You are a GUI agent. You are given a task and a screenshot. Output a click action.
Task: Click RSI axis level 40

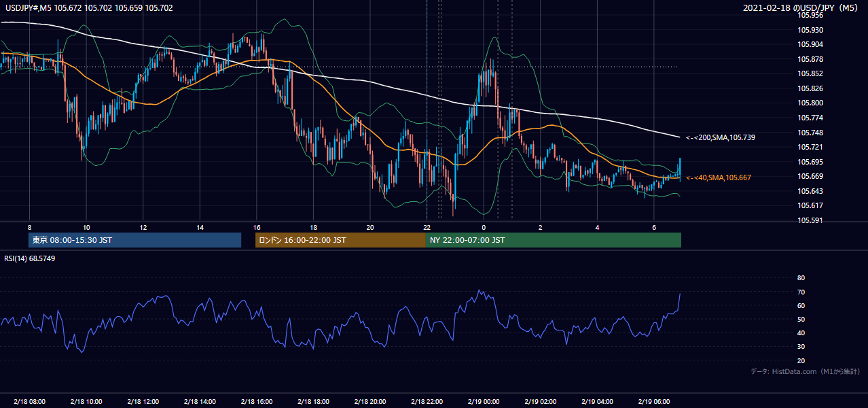[x=801, y=333]
